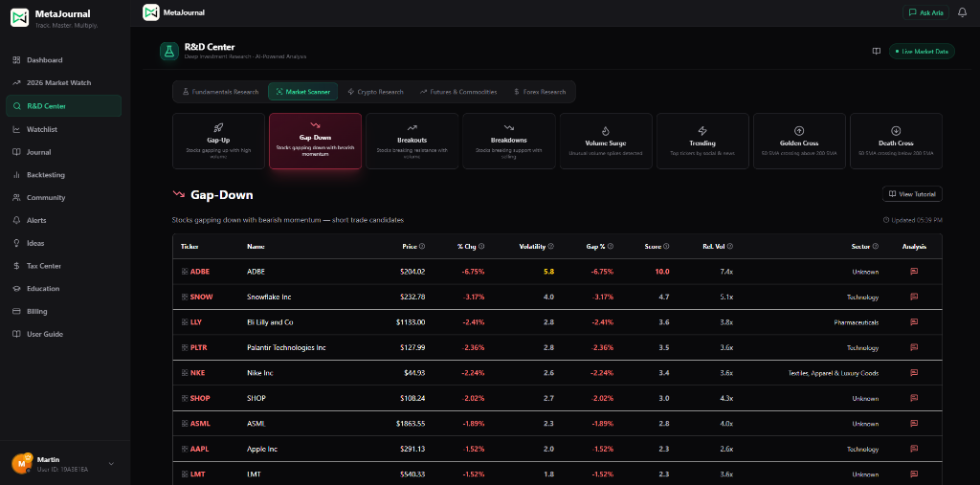Screen dimensions: 980x485
Task: Click the Volatility column info icon
Action: [550, 246]
